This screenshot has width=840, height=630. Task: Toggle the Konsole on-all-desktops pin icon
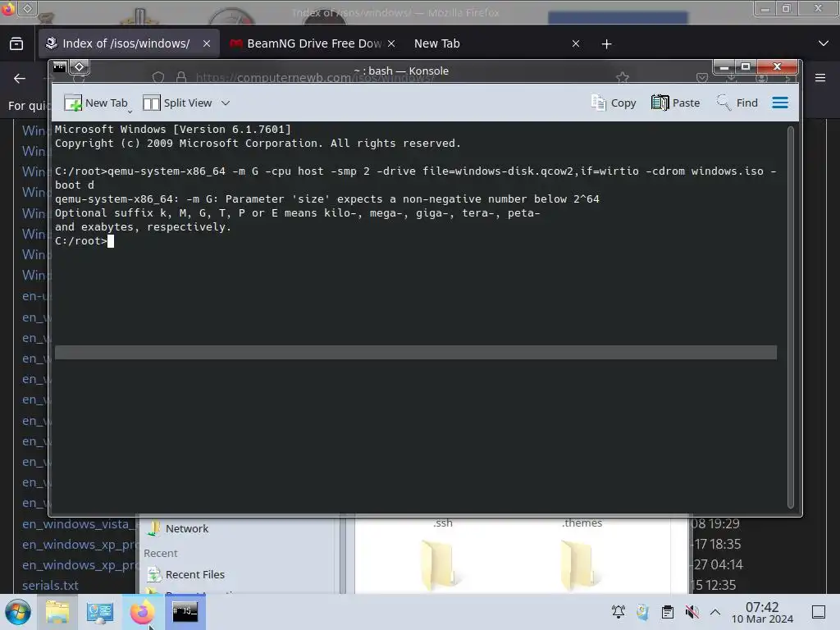coord(80,67)
